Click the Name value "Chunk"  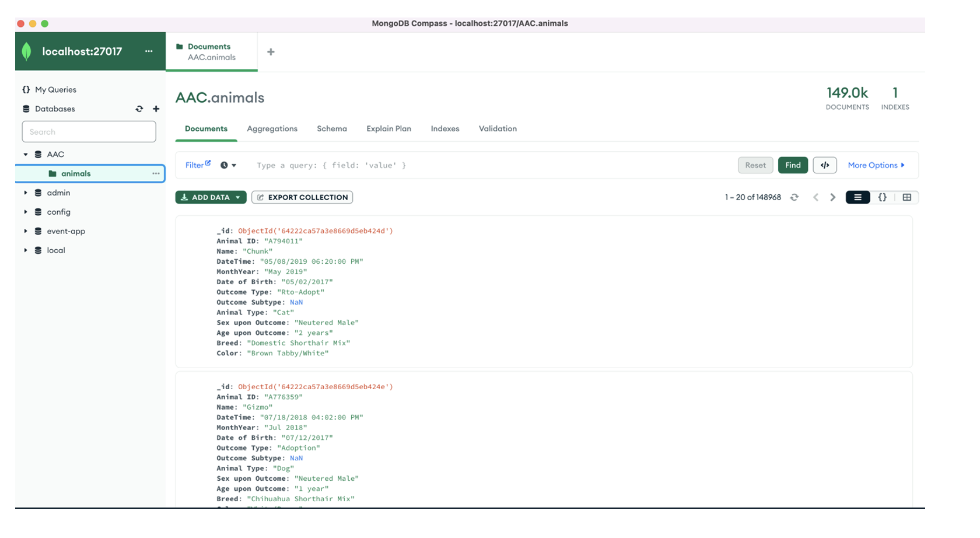(x=257, y=251)
